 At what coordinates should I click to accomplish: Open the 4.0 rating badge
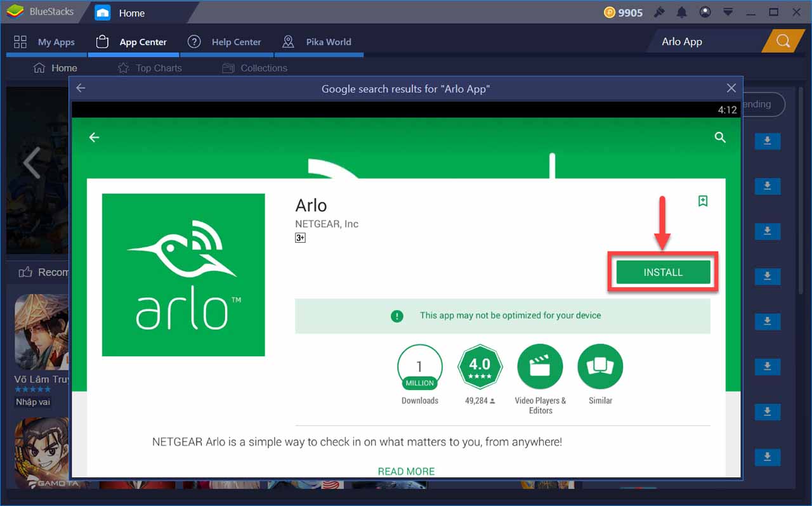pyautogui.click(x=480, y=367)
